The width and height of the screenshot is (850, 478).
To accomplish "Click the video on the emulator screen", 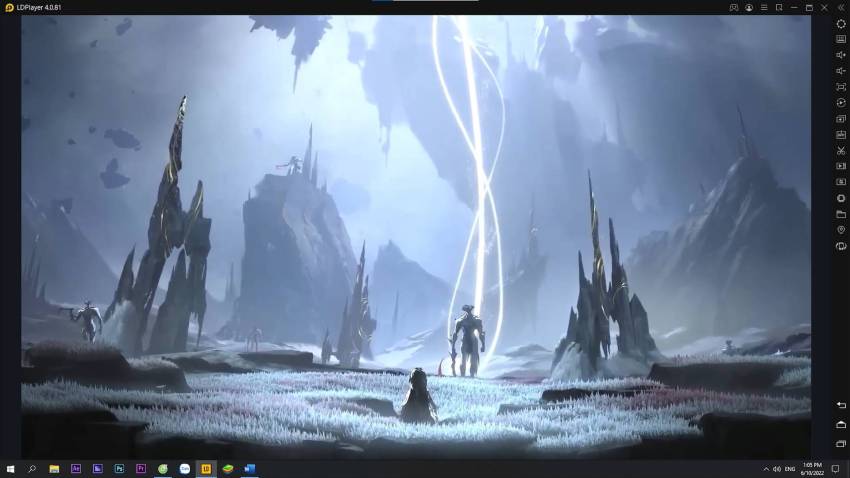I will (416, 237).
